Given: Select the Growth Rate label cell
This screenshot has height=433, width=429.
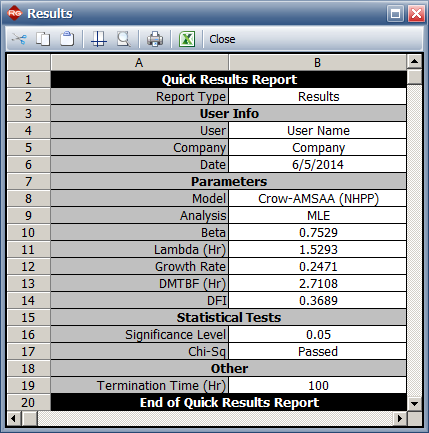Looking at the screenshot, I should coord(139,266).
